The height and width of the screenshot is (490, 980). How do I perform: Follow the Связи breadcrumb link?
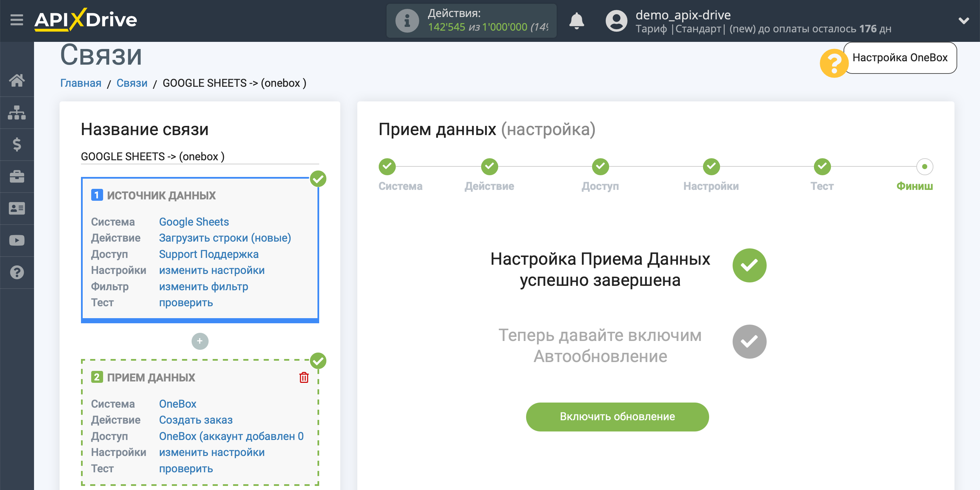point(132,83)
